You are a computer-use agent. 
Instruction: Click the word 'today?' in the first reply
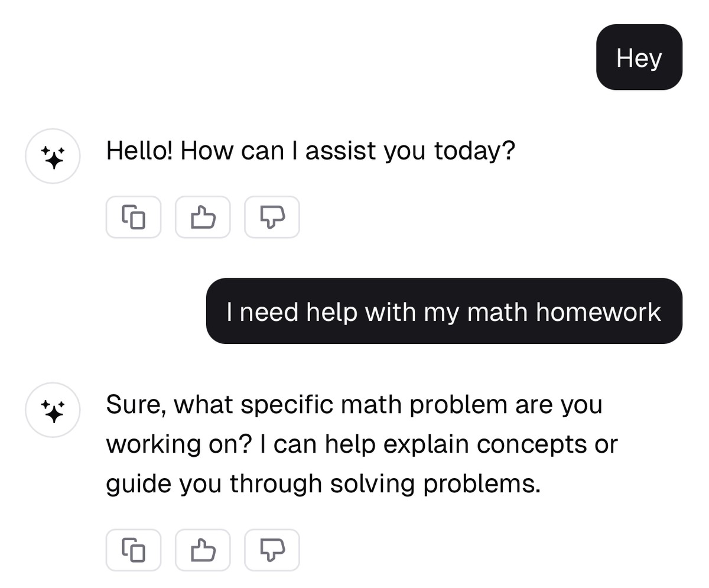pyautogui.click(x=474, y=152)
